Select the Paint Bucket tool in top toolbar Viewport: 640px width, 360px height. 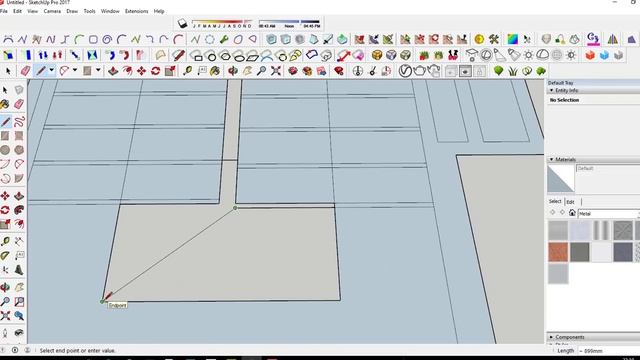[x=215, y=71]
